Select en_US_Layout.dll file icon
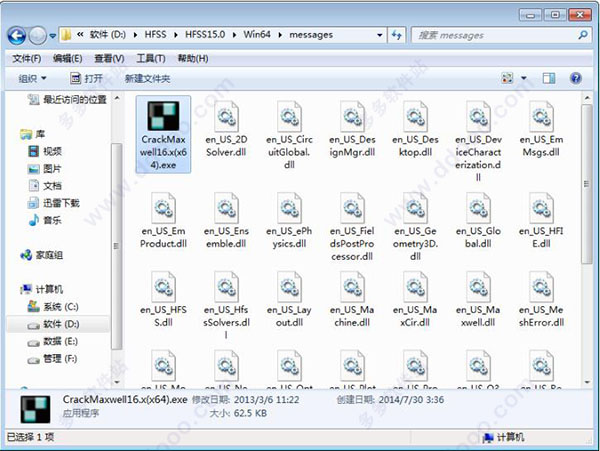 (x=289, y=287)
